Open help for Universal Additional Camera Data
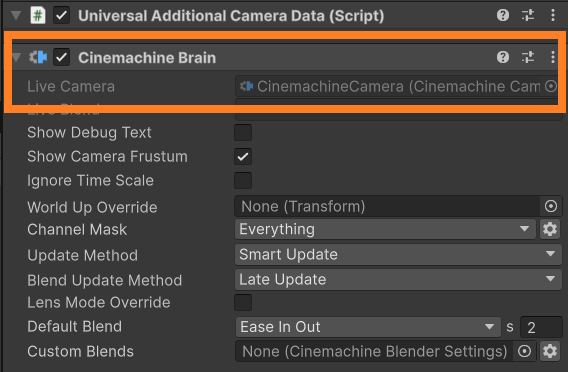Viewport: 568px width, 372px height. point(503,15)
